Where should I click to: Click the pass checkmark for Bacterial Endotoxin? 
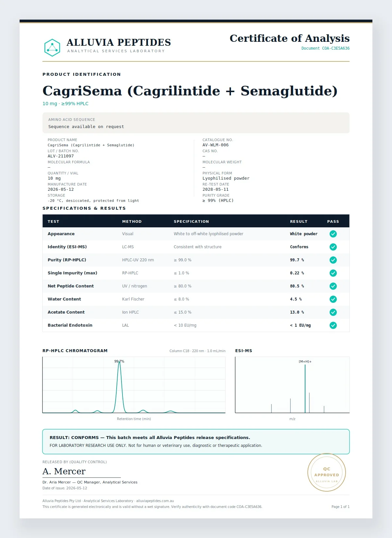click(333, 325)
